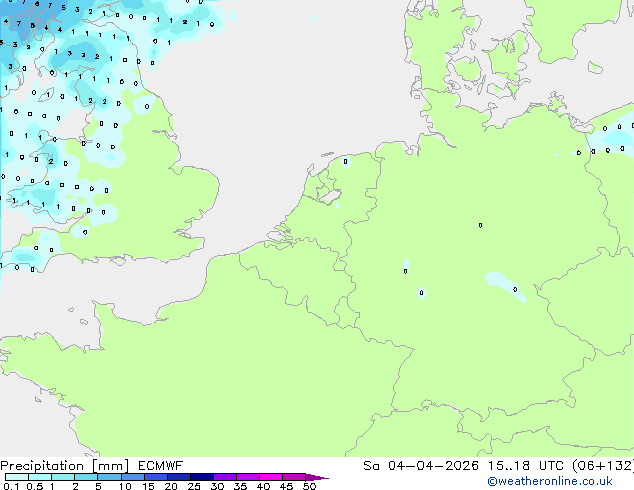
Task: Click the legend label '50'
Action: point(309,486)
